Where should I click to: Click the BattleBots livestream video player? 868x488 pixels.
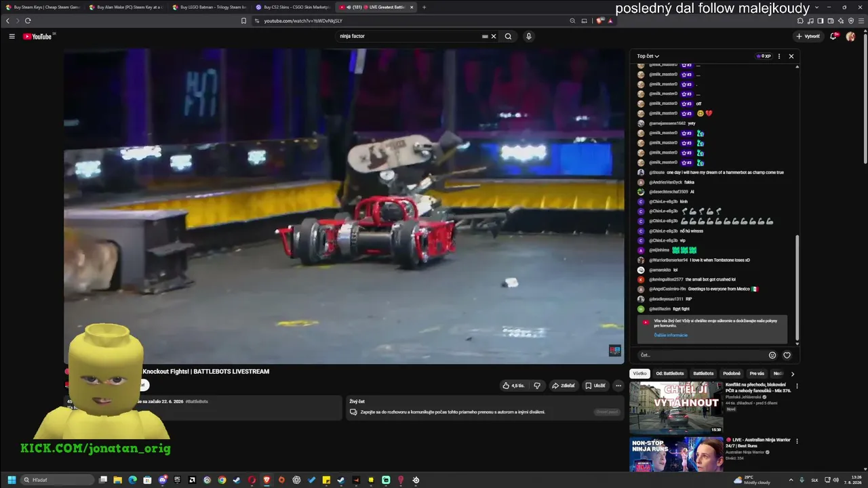pos(344,206)
